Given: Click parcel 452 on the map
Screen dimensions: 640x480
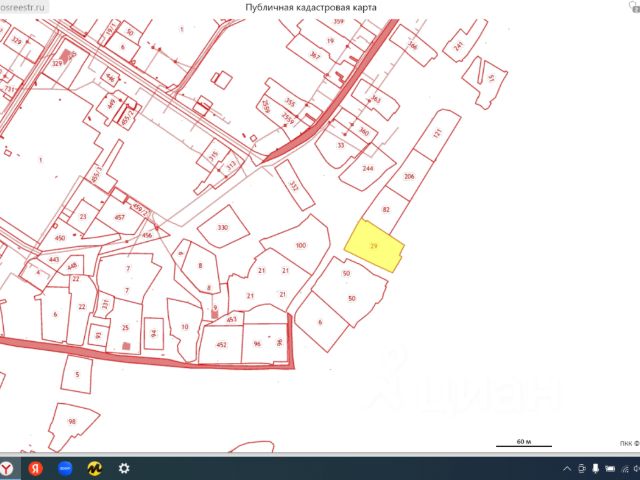Looking at the screenshot, I should point(221,345).
